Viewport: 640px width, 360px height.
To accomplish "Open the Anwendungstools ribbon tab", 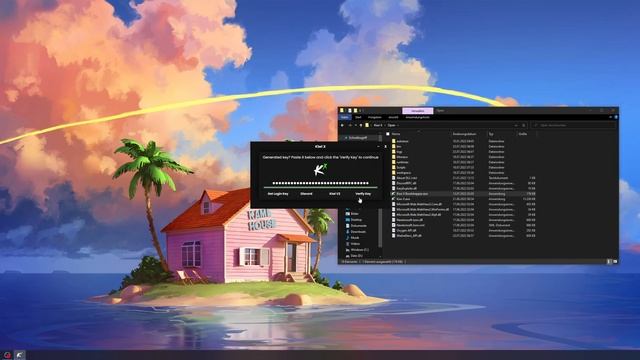I will pyautogui.click(x=418, y=117).
